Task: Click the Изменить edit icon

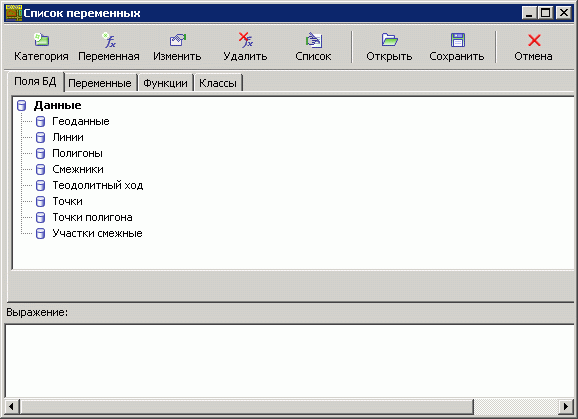Action: [178, 40]
